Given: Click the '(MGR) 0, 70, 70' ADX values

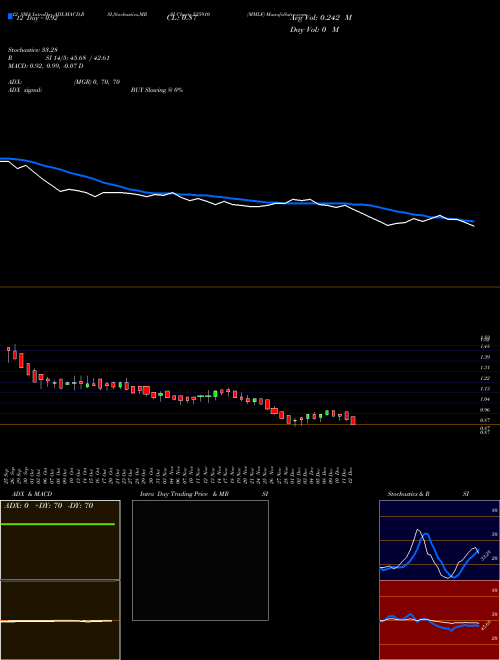Looking at the screenshot, I should (x=97, y=82).
